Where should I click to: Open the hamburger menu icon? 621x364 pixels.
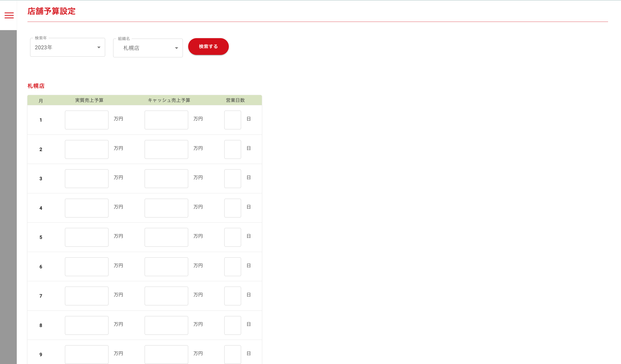[x=9, y=16]
